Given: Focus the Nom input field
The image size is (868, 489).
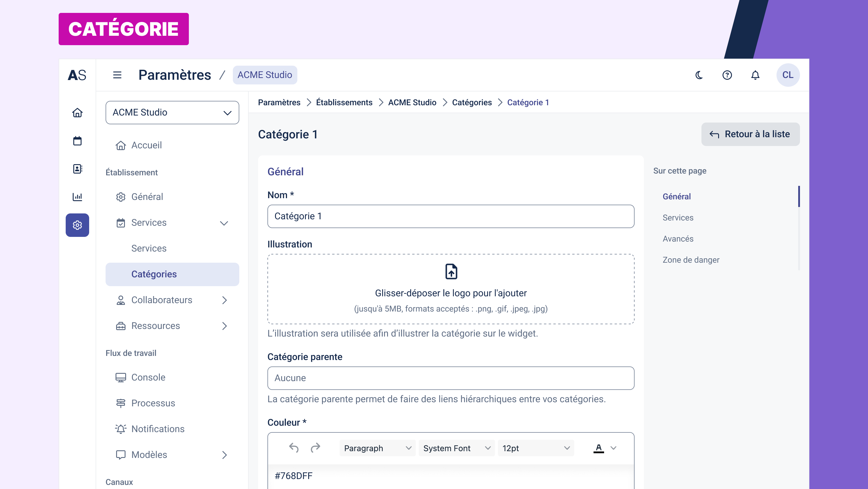Looking at the screenshot, I should pos(451,216).
